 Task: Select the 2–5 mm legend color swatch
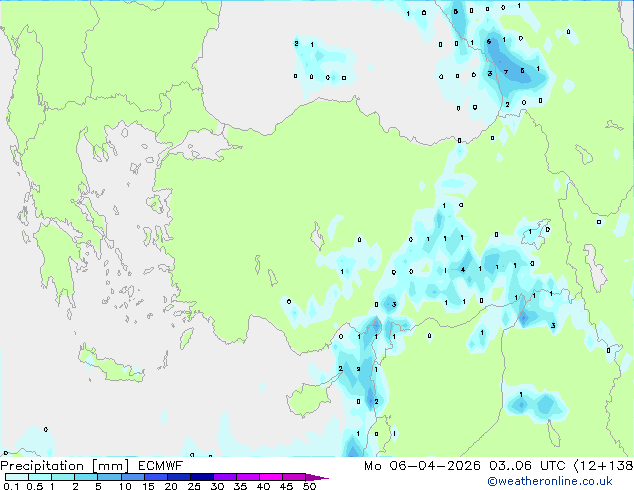tap(86, 477)
